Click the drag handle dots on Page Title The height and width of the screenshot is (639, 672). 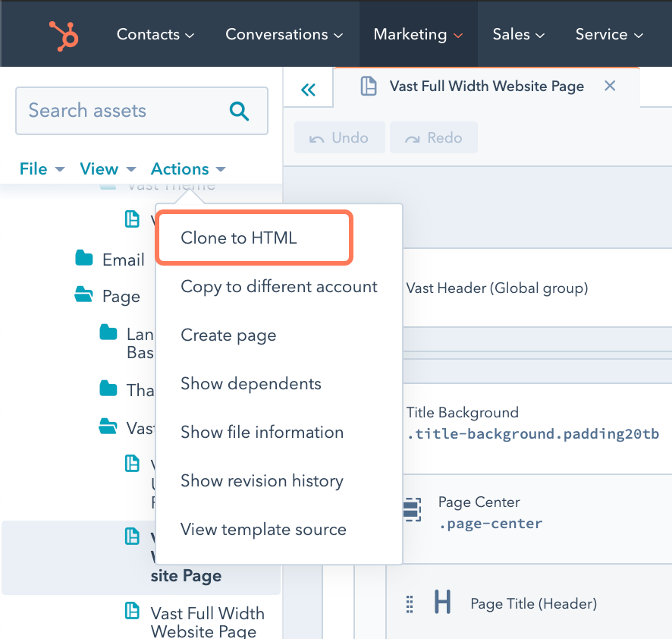tap(410, 603)
